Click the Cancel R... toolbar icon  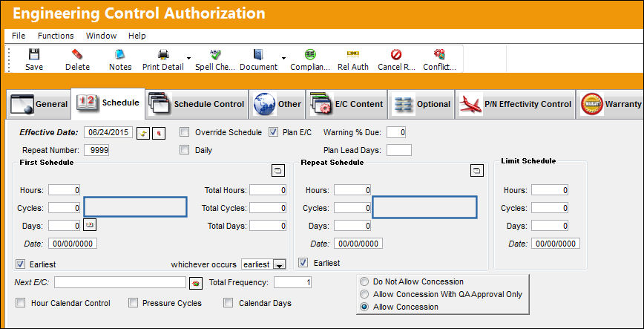[x=396, y=54]
